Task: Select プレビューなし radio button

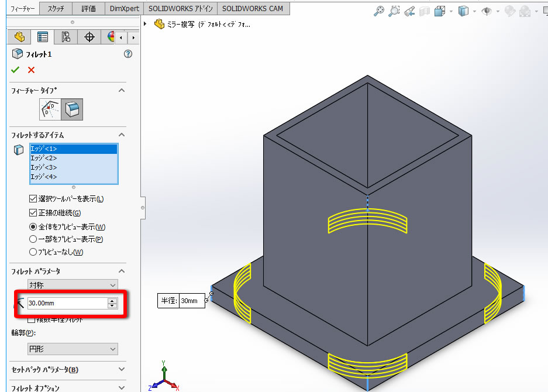Action: 33,252
